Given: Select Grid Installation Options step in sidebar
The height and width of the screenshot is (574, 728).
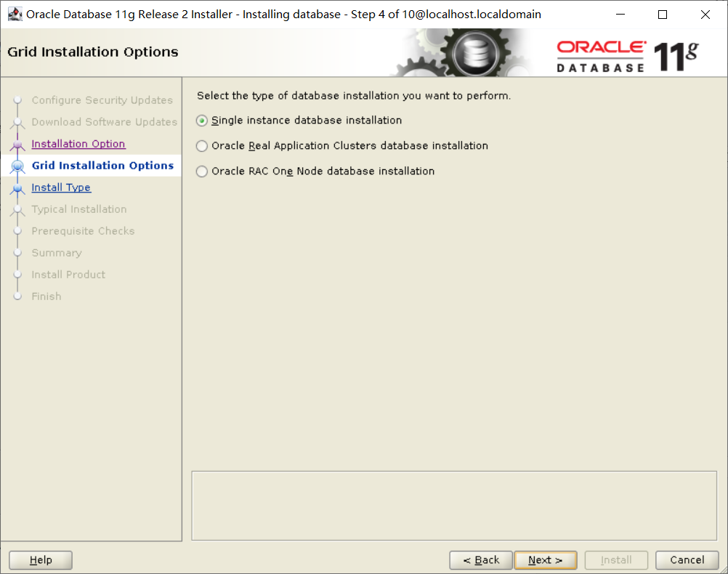Looking at the screenshot, I should click(x=102, y=166).
